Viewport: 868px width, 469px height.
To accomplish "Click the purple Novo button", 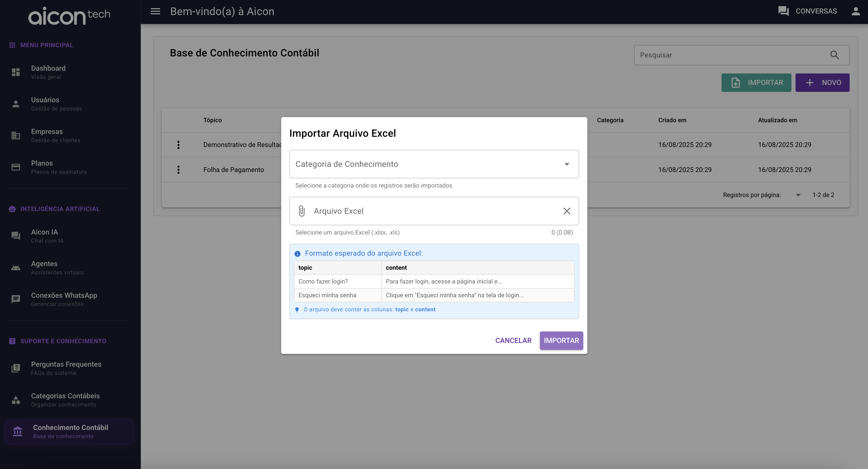I will (822, 82).
